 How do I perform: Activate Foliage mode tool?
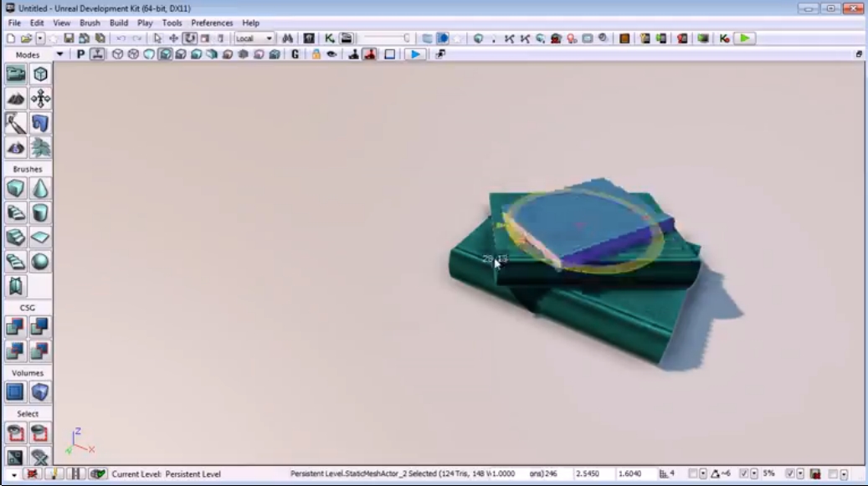tap(40, 147)
